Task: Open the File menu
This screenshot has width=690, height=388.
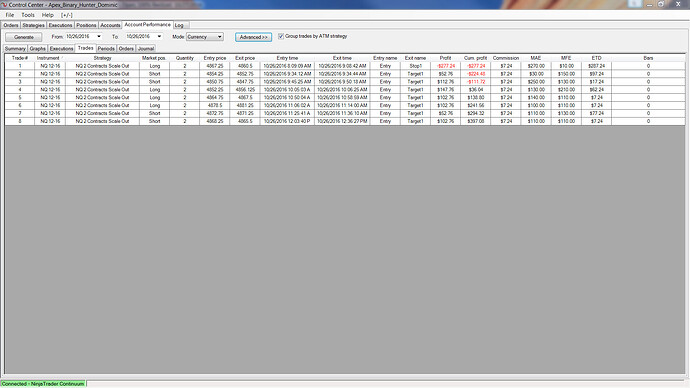Action: point(10,15)
